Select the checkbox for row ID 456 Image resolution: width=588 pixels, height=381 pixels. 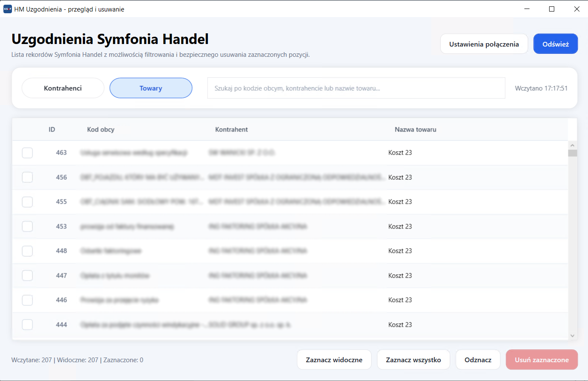(27, 177)
